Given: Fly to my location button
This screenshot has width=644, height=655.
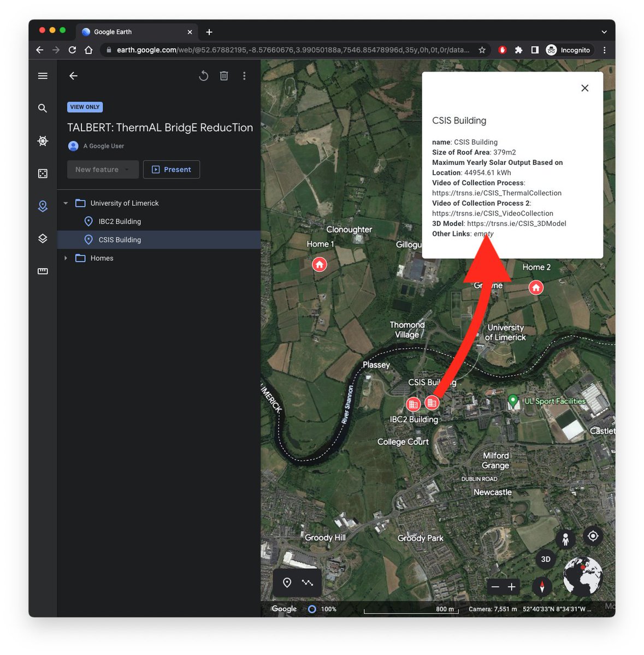Looking at the screenshot, I should click(593, 536).
